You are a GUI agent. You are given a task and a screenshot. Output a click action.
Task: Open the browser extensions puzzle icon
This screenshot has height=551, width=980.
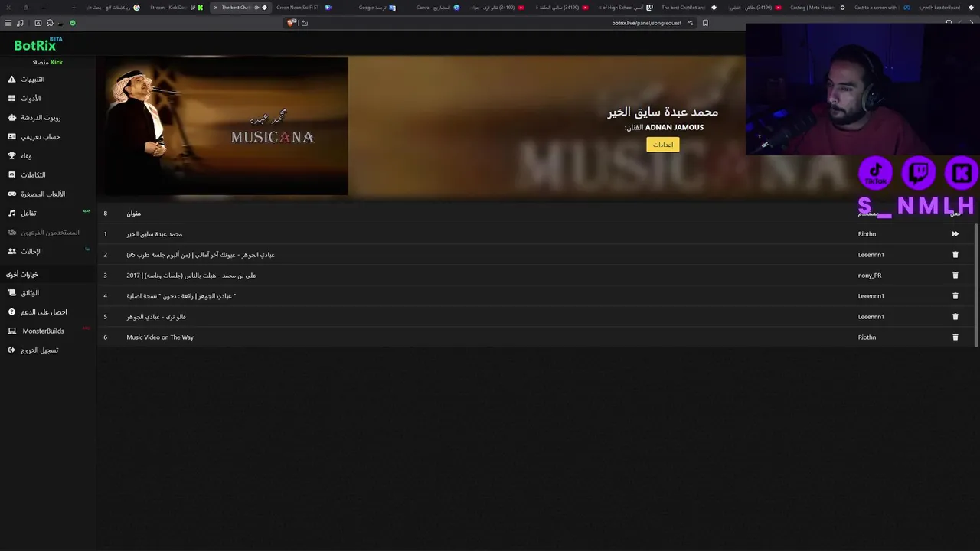(50, 23)
